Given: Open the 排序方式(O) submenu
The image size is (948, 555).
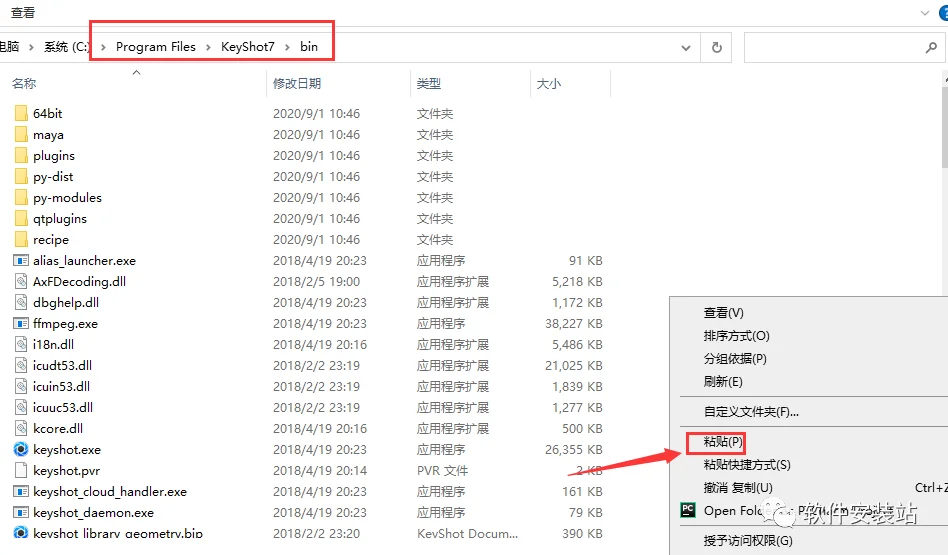Looking at the screenshot, I should pyautogui.click(x=736, y=336).
